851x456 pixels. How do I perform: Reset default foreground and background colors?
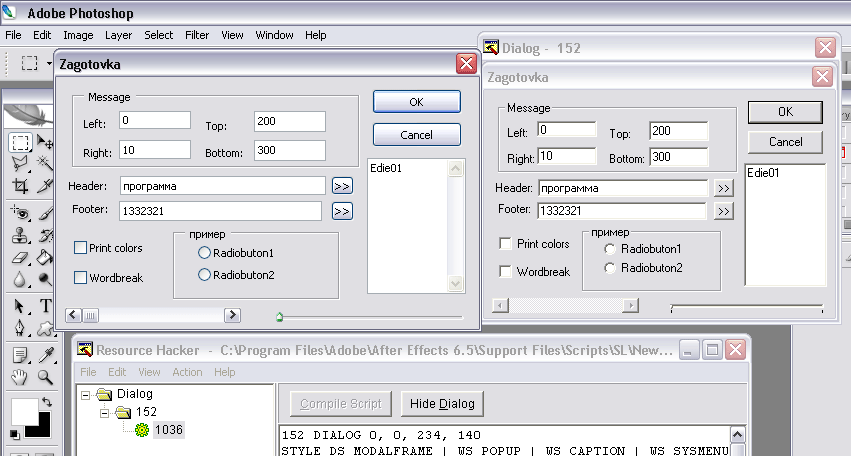point(15,434)
